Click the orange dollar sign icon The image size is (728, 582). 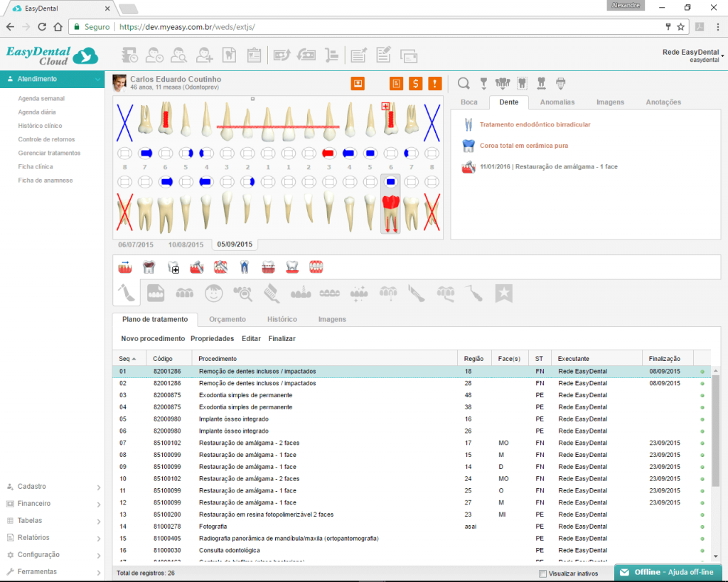tap(416, 84)
